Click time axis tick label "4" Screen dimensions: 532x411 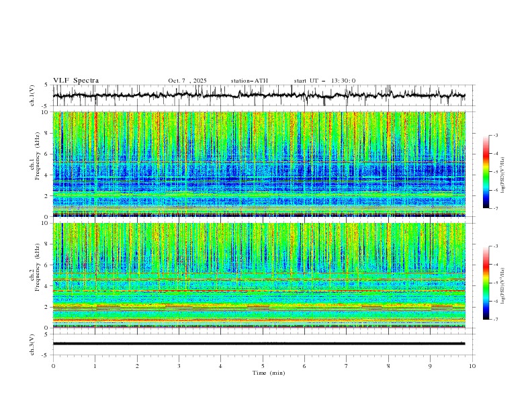pos(220,366)
